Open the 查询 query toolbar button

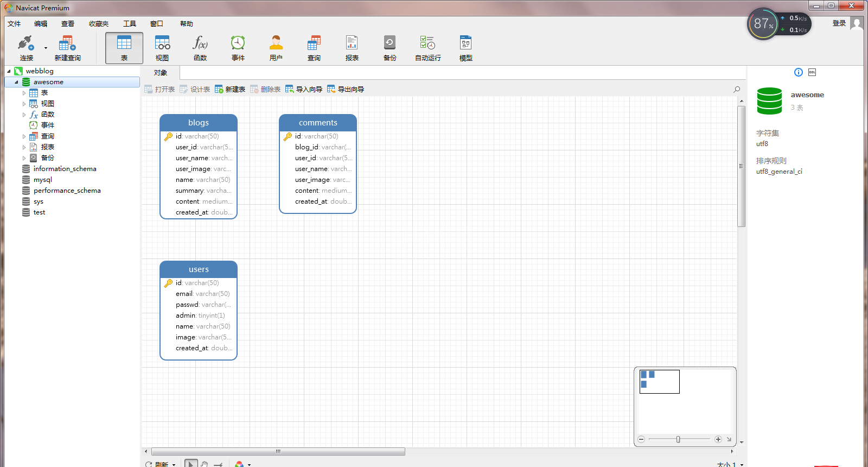click(x=314, y=48)
